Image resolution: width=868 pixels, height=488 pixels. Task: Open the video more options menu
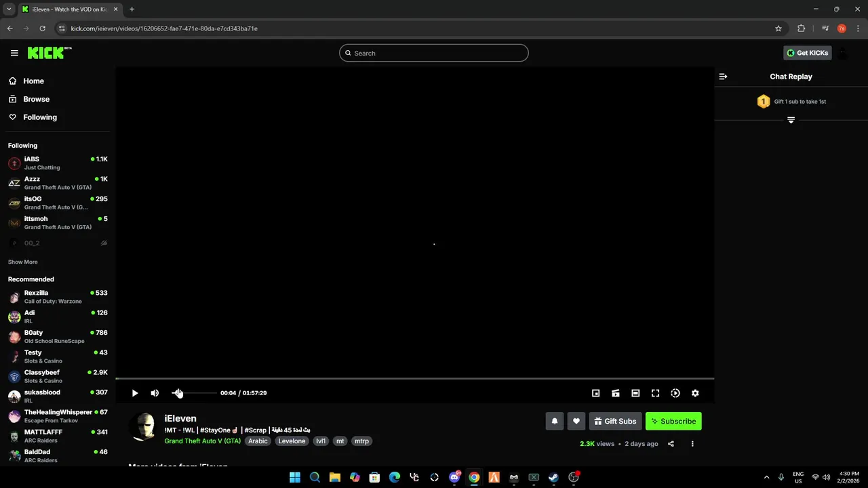click(692, 444)
